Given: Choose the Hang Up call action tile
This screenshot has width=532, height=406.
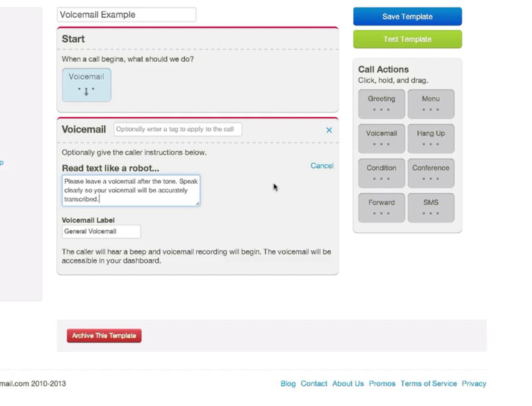Looking at the screenshot, I should tap(430, 139).
